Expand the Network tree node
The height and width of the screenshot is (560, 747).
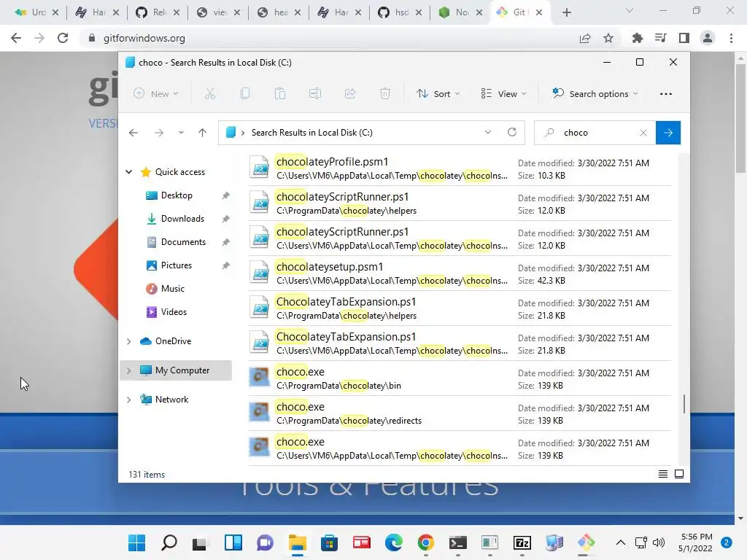click(128, 400)
